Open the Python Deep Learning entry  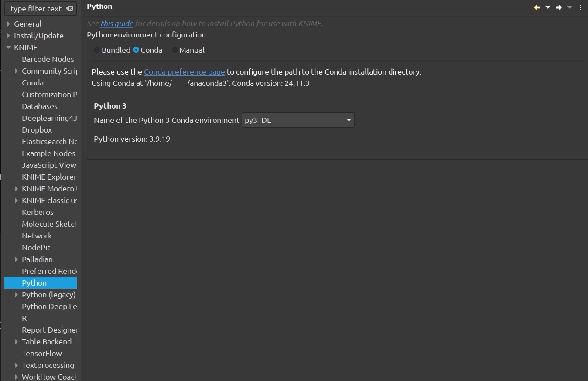point(49,306)
